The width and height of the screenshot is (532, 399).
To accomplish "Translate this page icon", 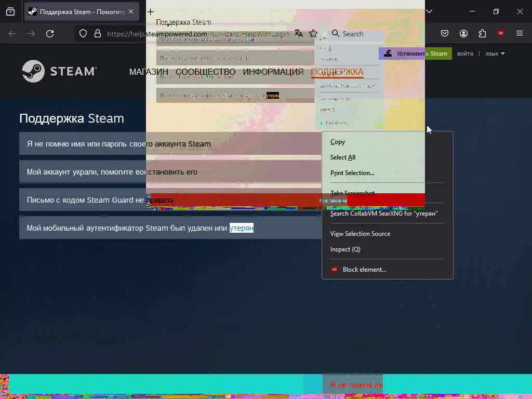I will tap(299, 33).
